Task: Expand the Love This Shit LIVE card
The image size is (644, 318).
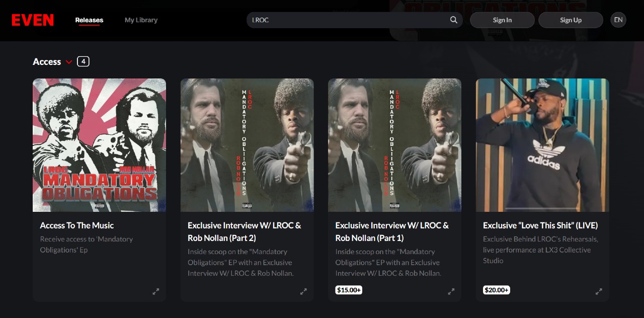Action: tap(599, 291)
